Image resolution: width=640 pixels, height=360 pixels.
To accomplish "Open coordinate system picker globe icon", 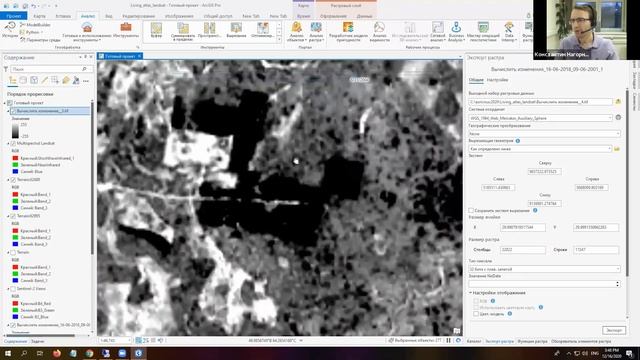I will pyautogui.click(x=618, y=118).
